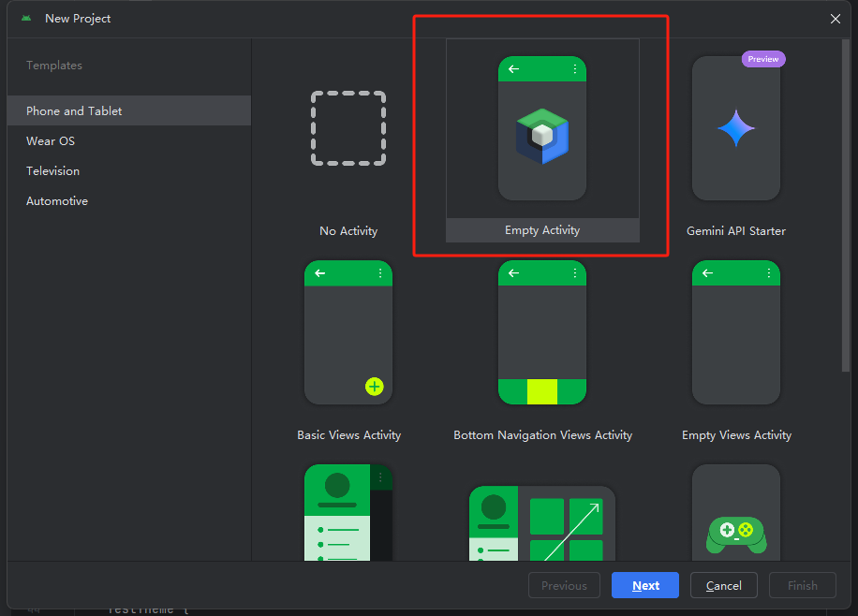Image resolution: width=858 pixels, height=616 pixels.
Task: Select the Gemini API Starter template
Action: point(736,128)
